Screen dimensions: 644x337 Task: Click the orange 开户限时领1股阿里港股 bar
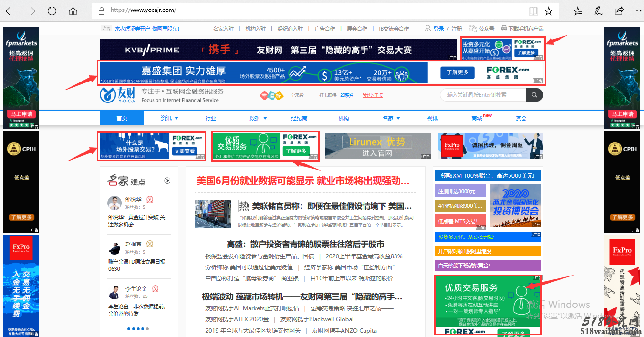coord(488,251)
